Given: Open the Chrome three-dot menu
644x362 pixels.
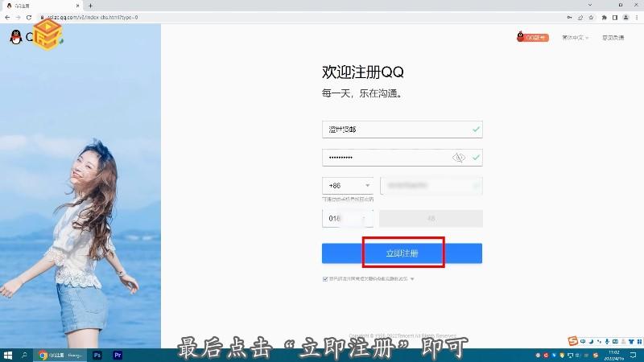Looking at the screenshot, I should pos(637,18).
